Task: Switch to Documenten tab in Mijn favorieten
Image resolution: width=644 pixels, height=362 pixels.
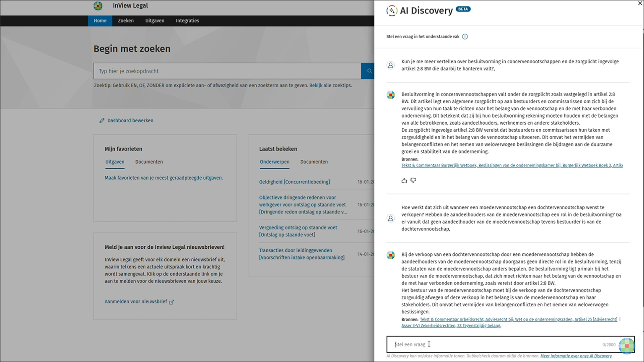Action: coord(149,162)
